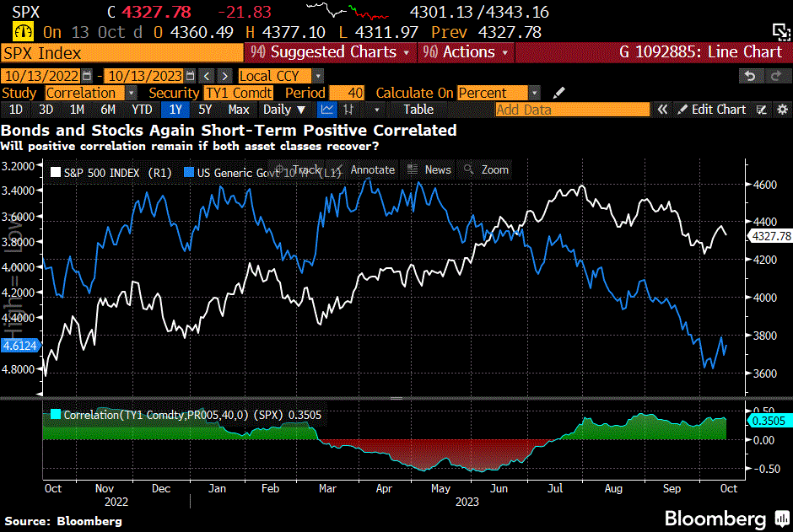Collapse panel with double left chevron

pos(662,110)
